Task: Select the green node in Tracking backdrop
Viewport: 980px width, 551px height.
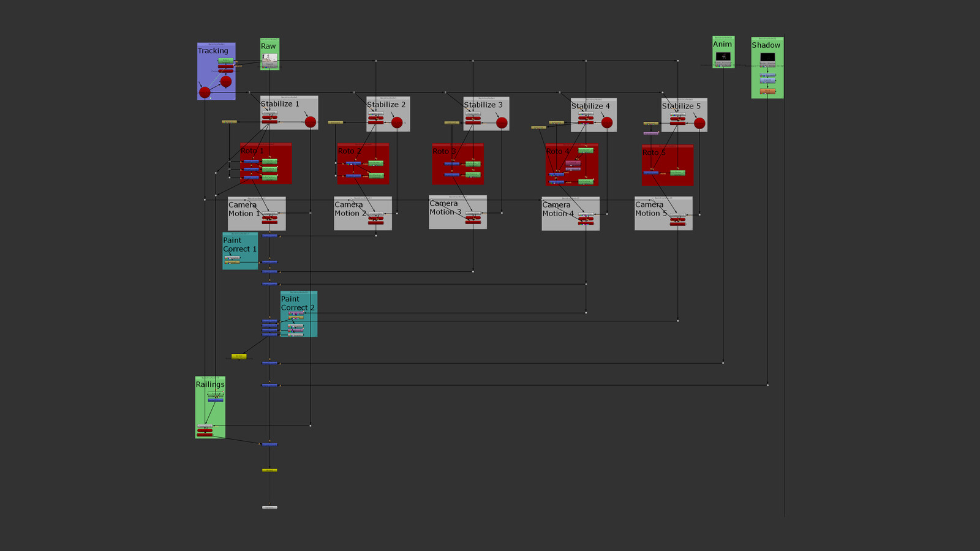Action: point(225,61)
